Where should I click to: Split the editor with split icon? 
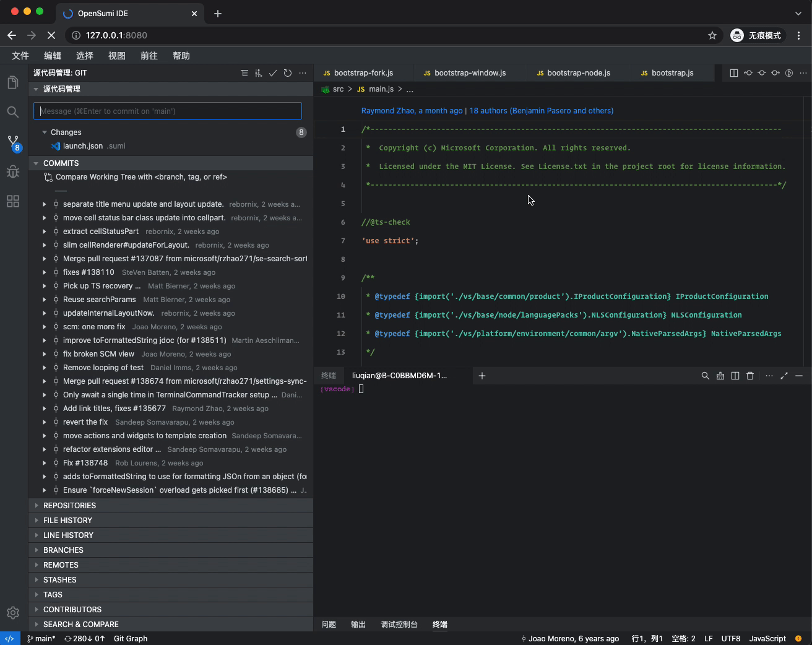734,73
